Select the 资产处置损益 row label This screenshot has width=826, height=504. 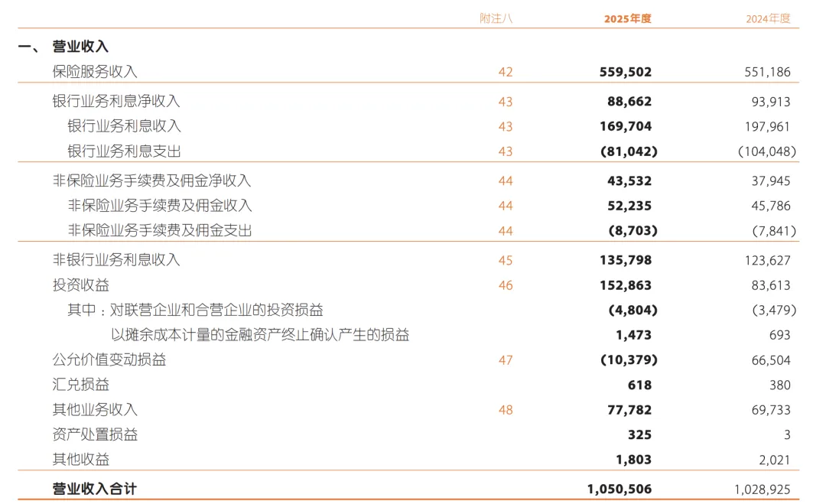pos(95,434)
